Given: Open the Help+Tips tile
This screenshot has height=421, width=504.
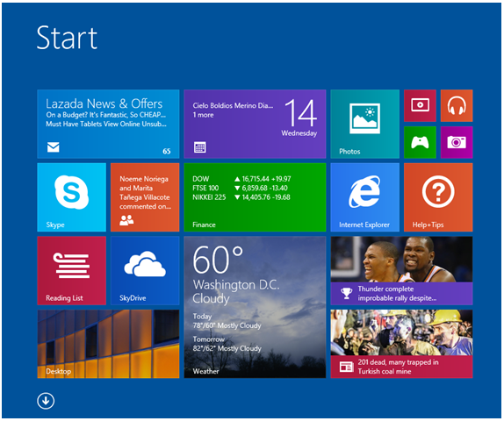Looking at the screenshot, I should click(x=438, y=197).
